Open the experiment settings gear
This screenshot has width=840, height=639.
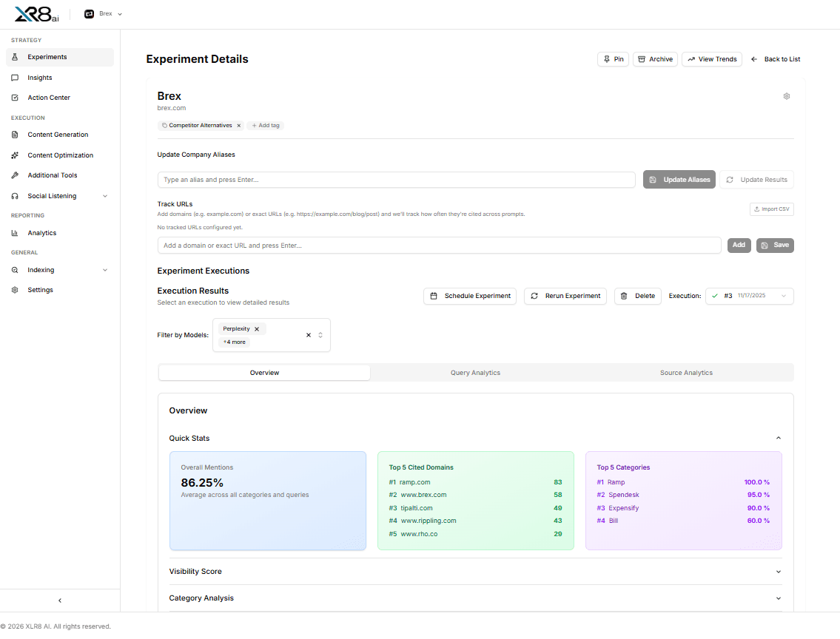(x=787, y=96)
